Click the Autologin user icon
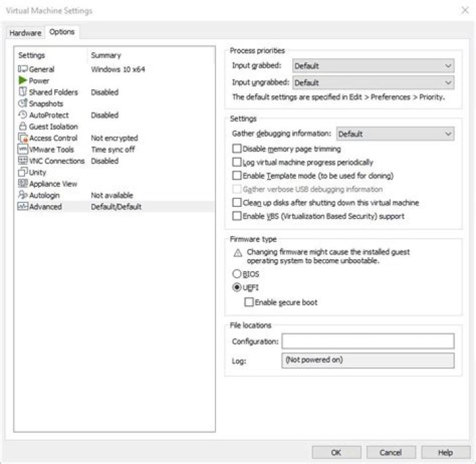Screen dimensions: 476x464 pos(22,195)
